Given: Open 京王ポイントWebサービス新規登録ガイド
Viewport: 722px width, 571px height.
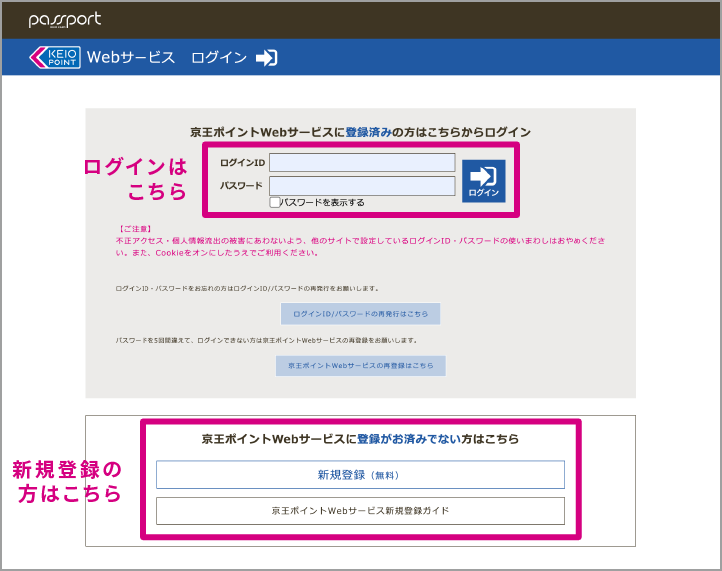Looking at the screenshot, I should pyautogui.click(x=360, y=511).
